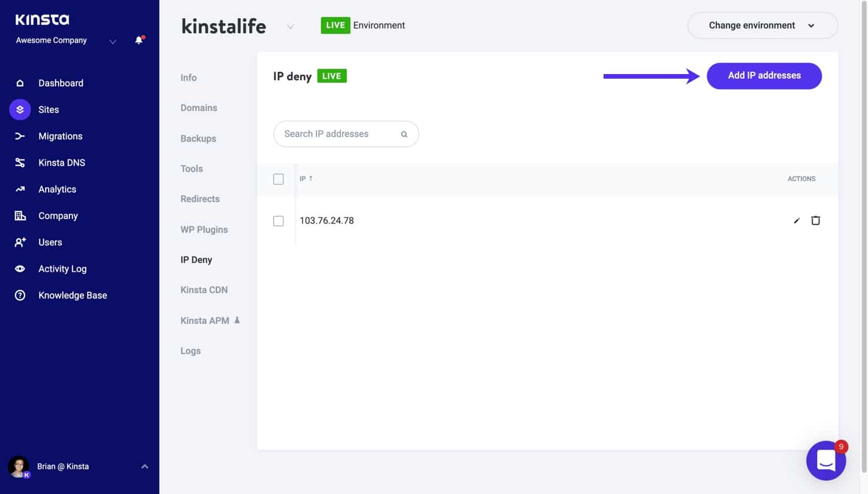Switch to the WP Plugins tab
The height and width of the screenshot is (494, 868).
pyautogui.click(x=204, y=230)
